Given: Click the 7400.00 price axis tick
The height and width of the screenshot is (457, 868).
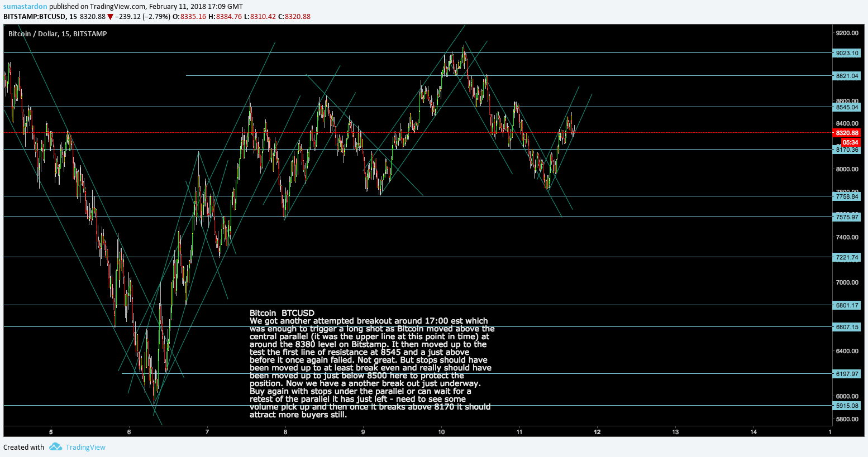Looking at the screenshot, I should (x=847, y=237).
